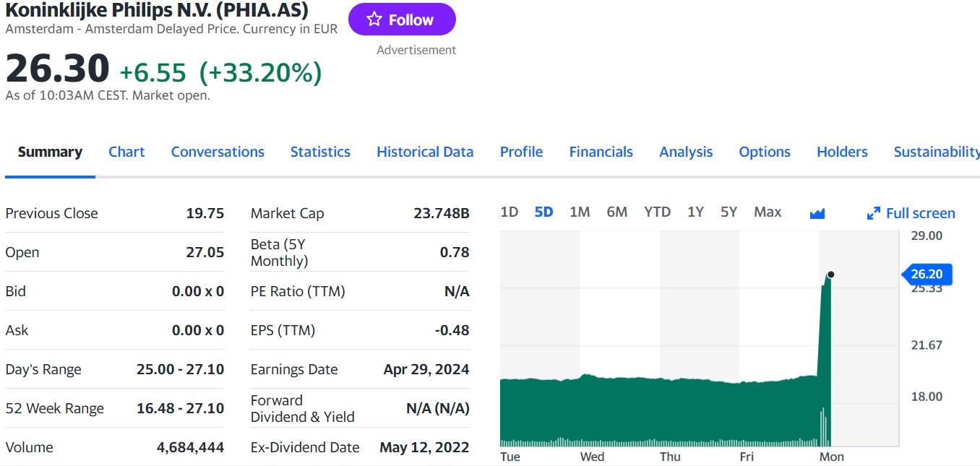Screen dimensions: 980x466
Task: Open the Financials tab
Action: tap(601, 152)
